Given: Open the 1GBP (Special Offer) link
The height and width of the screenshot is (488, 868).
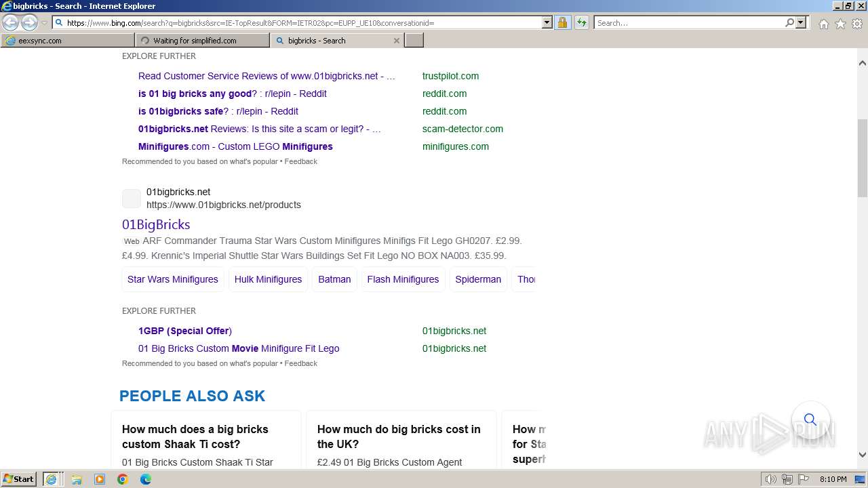Looking at the screenshot, I should coord(185,331).
